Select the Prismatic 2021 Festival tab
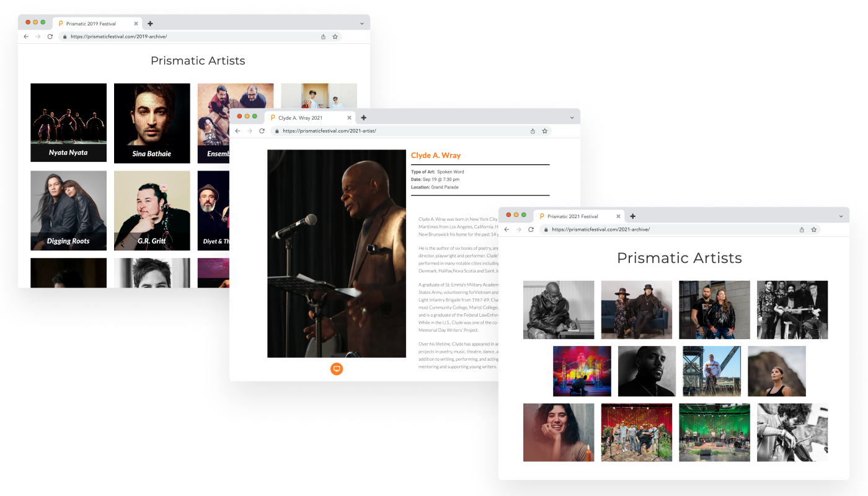The height and width of the screenshot is (496, 868). tap(578, 216)
